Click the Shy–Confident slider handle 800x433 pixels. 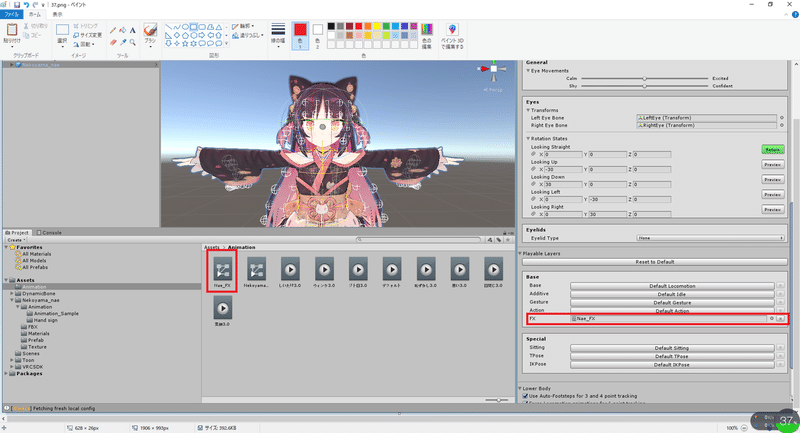click(644, 86)
